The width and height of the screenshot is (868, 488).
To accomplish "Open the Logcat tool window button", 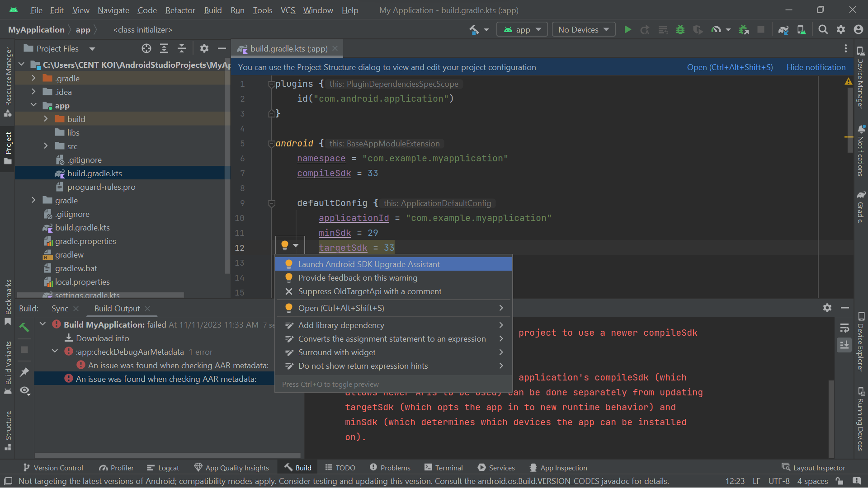I will [x=163, y=468].
